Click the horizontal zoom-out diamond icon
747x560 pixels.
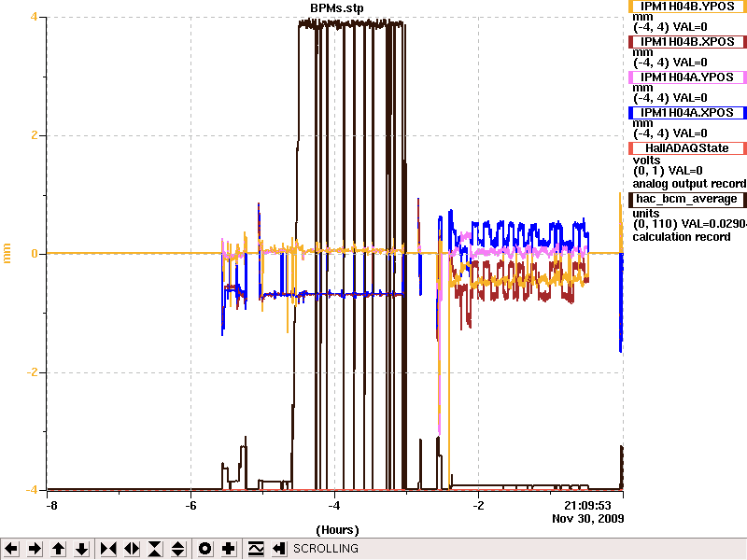coord(132,549)
